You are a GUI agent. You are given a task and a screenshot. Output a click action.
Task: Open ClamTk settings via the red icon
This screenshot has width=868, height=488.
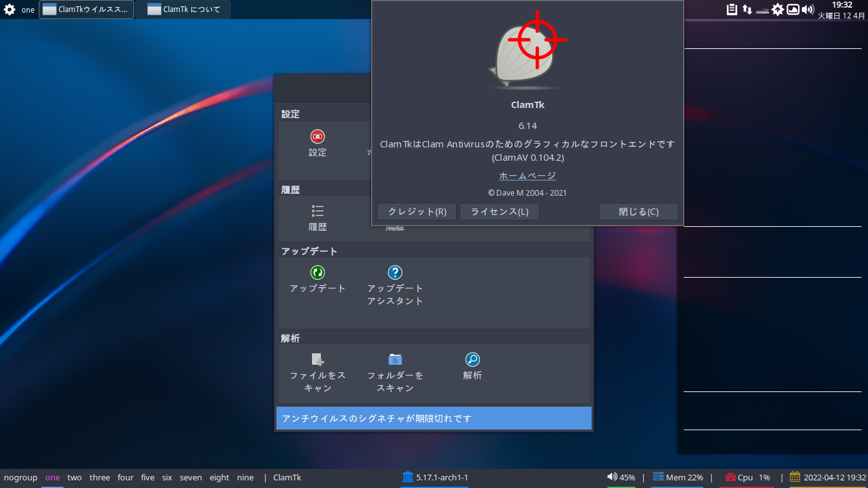pyautogui.click(x=318, y=136)
